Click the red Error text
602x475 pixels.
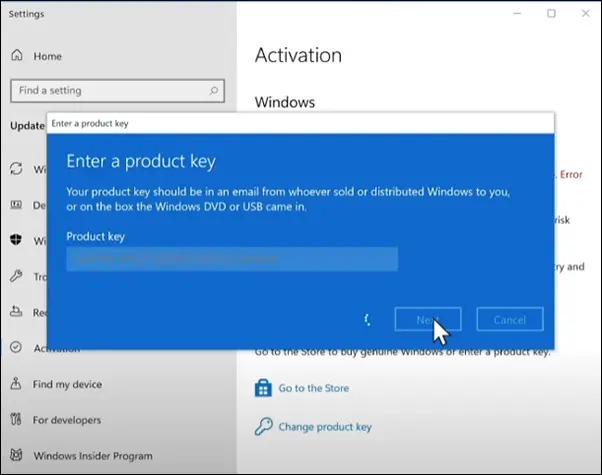[x=571, y=174]
